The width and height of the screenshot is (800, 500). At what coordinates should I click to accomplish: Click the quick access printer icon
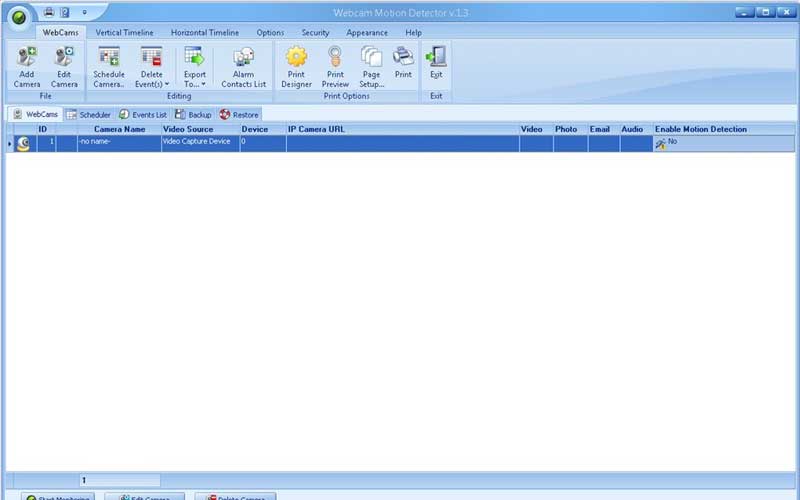[x=49, y=12]
